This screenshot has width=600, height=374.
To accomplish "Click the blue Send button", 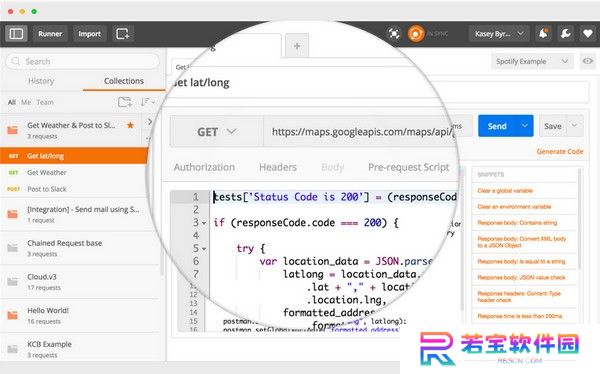I will tap(497, 126).
